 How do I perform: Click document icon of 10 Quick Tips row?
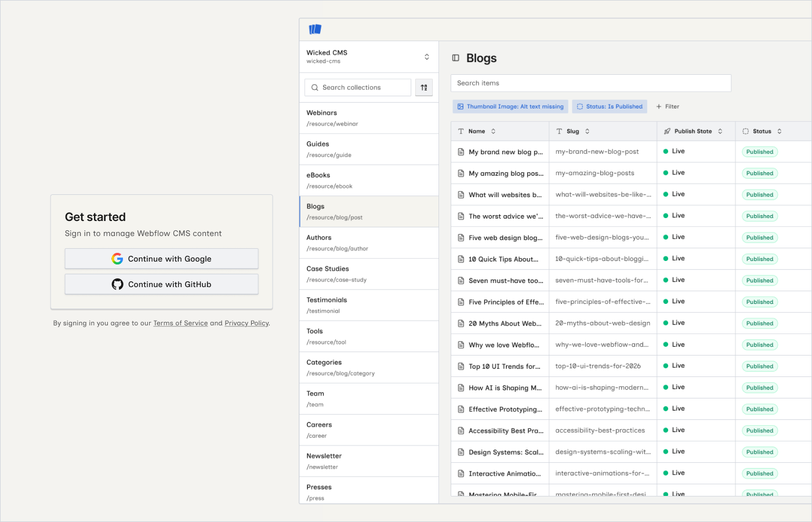tap(461, 259)
